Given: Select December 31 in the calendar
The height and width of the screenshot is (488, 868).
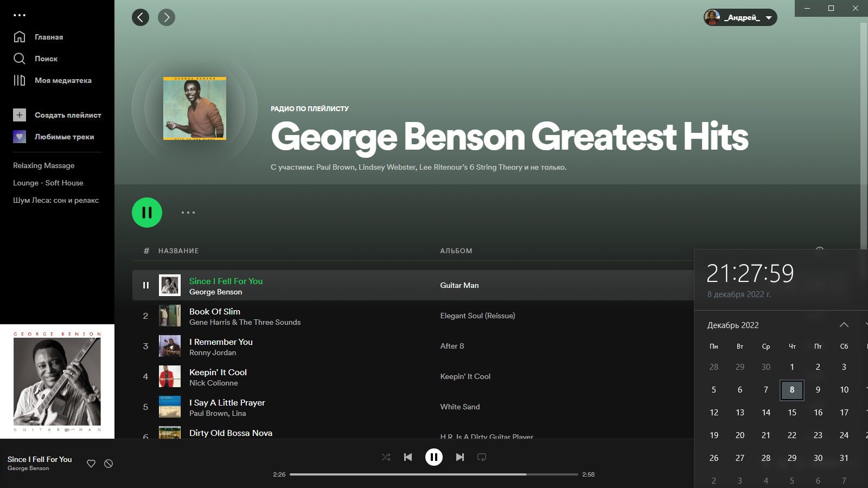Looking at the screenshot, I should [x=844, y=458].
